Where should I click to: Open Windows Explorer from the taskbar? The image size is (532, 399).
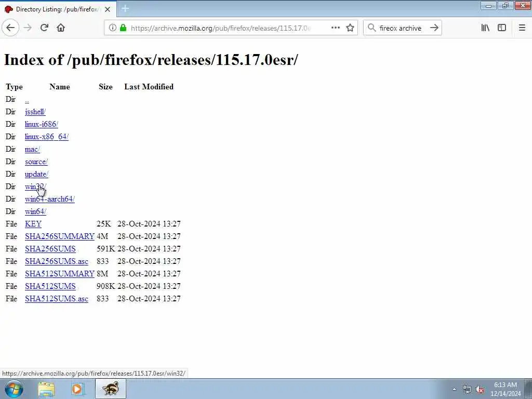[46, 389]
